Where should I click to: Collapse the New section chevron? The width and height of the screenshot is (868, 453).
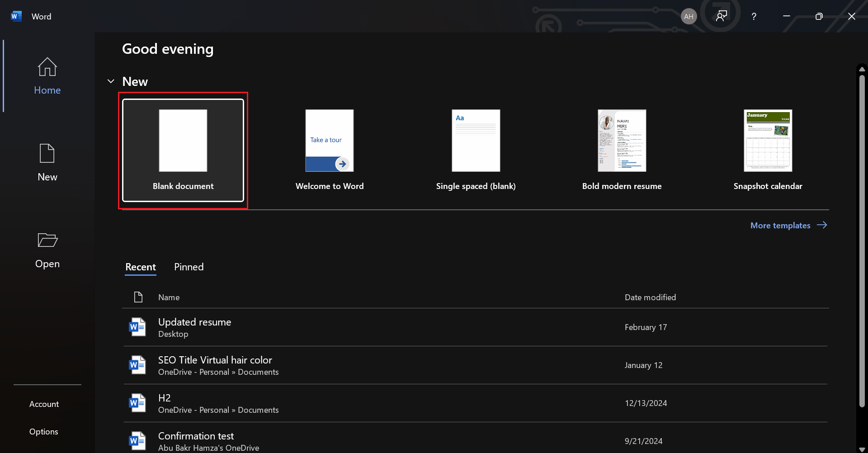tap(111, 81)
